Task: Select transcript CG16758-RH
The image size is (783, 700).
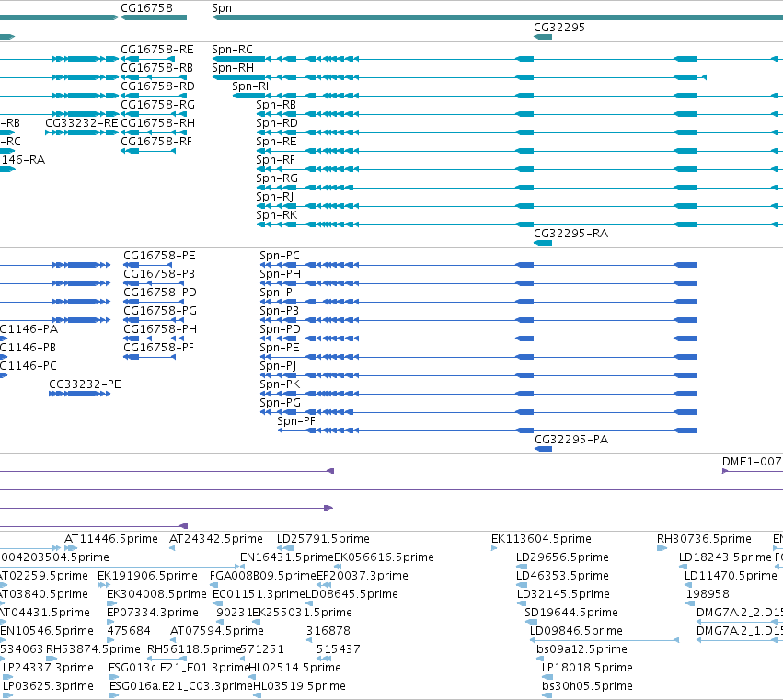Action: [158, 123]
